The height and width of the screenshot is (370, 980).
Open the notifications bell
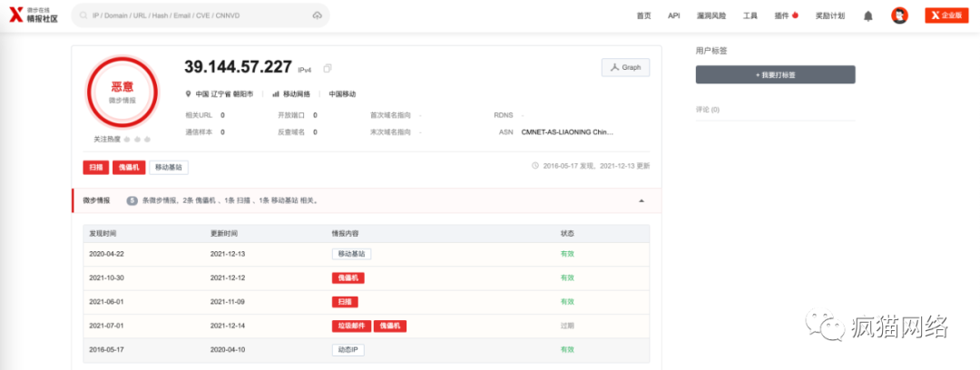coord(868,16)
